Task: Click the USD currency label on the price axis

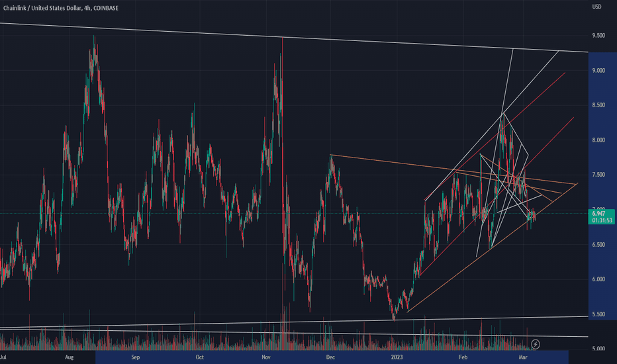Action: tap(596, 7)
